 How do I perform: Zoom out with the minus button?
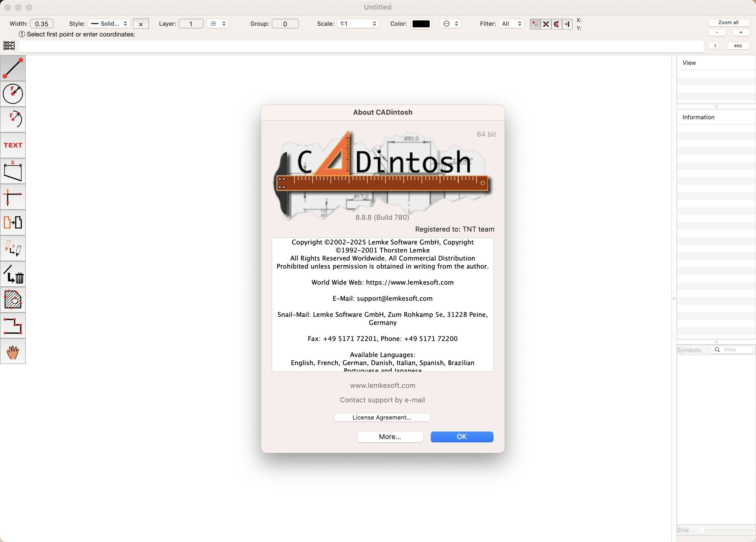[717, 33]
